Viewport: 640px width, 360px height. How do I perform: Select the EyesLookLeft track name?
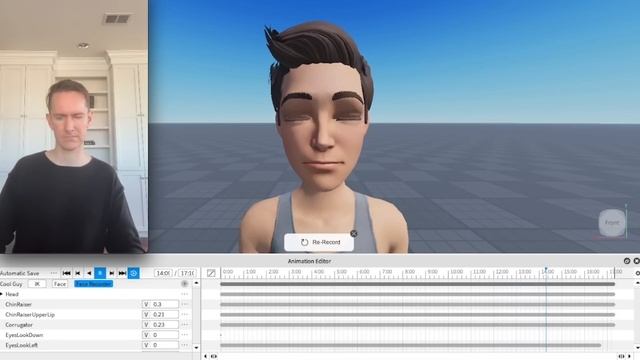(x=21, y=345)
